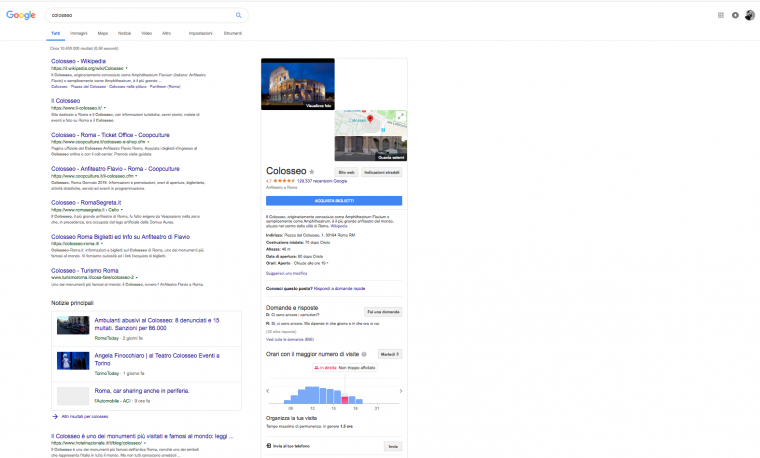Screen dimensions: 760x458
Task: Open the Google apps grid
Action: (721, 15)
